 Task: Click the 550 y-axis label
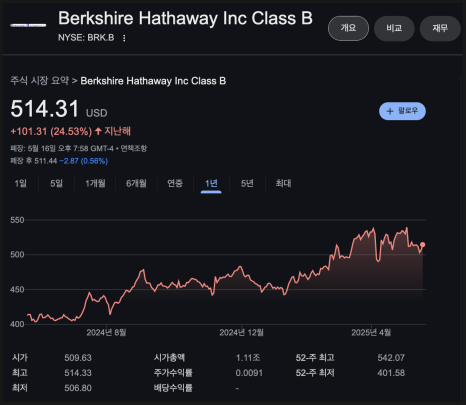17,220
